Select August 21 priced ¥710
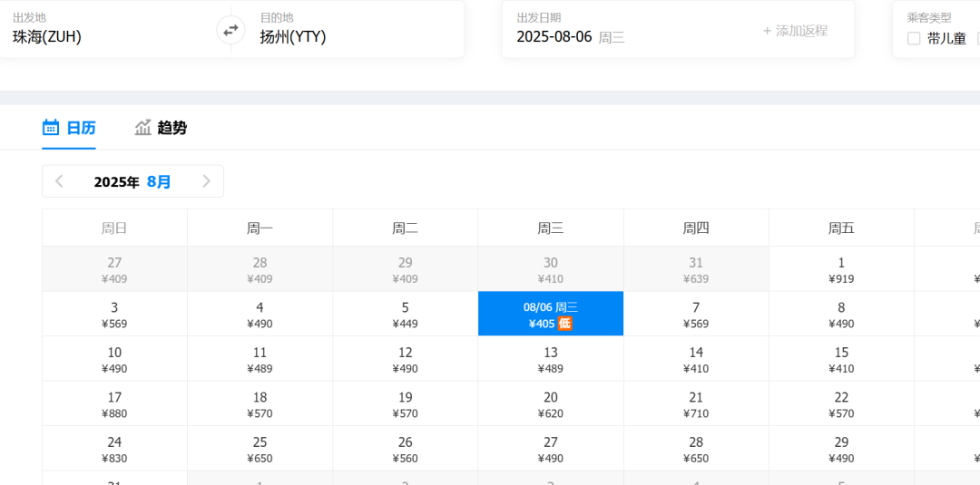 click(696, 403)
